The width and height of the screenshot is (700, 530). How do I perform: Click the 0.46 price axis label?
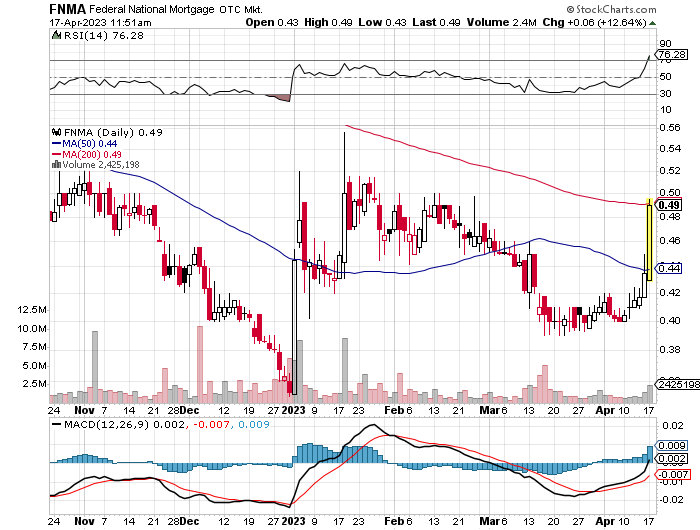coord(670,241)
